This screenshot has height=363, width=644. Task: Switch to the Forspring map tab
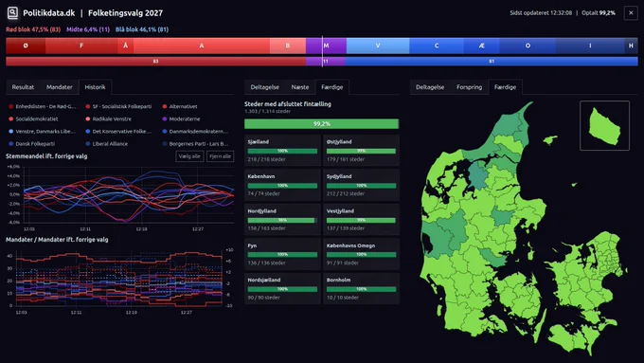pos(469,87)
